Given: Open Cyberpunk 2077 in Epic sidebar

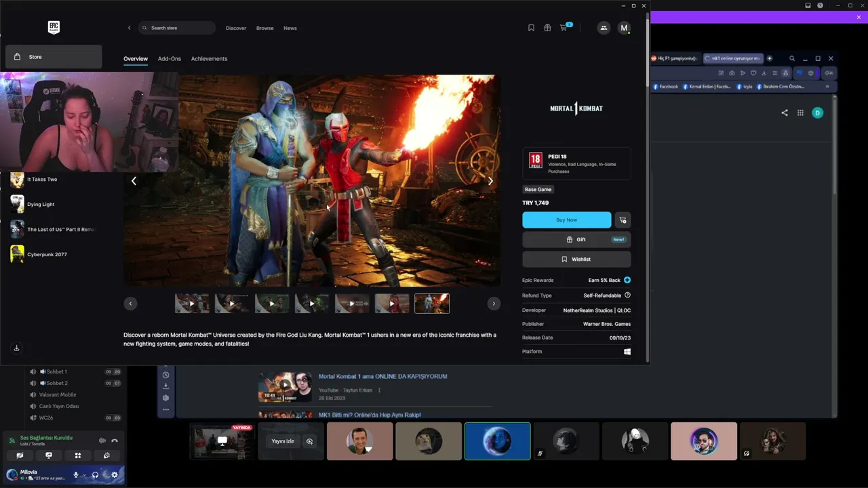Looking at the screenshot, I should click(x=47, y=254).
